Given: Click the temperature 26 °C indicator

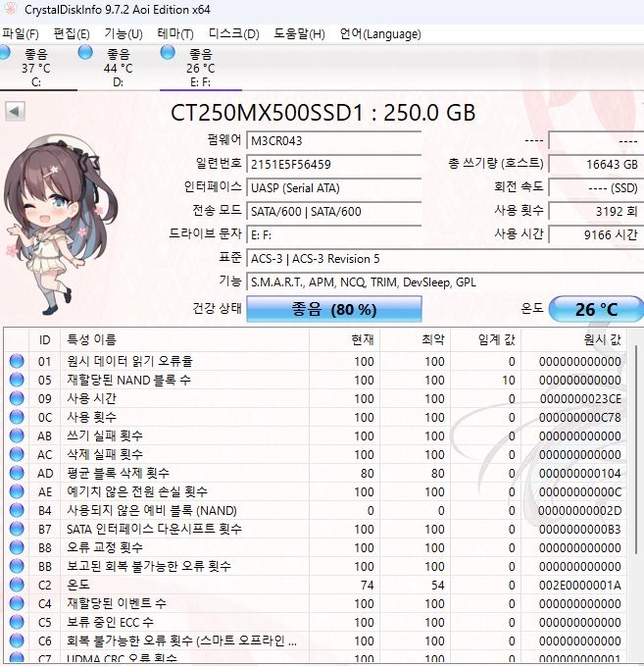Looking at the screenshot, I should [x=596, y=309].
